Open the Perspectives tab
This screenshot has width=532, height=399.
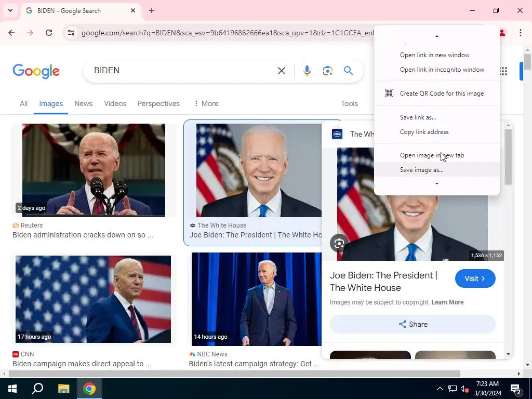pyautogui.click(x=158, y=103)
